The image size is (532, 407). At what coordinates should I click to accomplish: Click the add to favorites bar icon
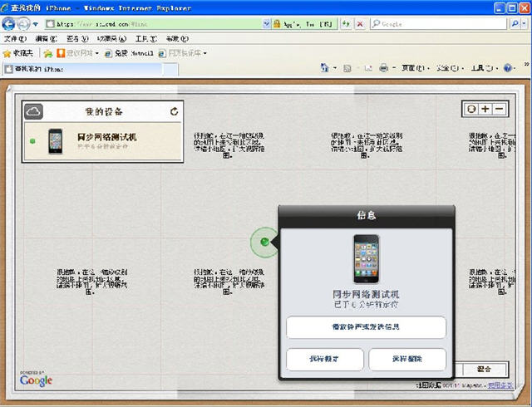(48, 54)
